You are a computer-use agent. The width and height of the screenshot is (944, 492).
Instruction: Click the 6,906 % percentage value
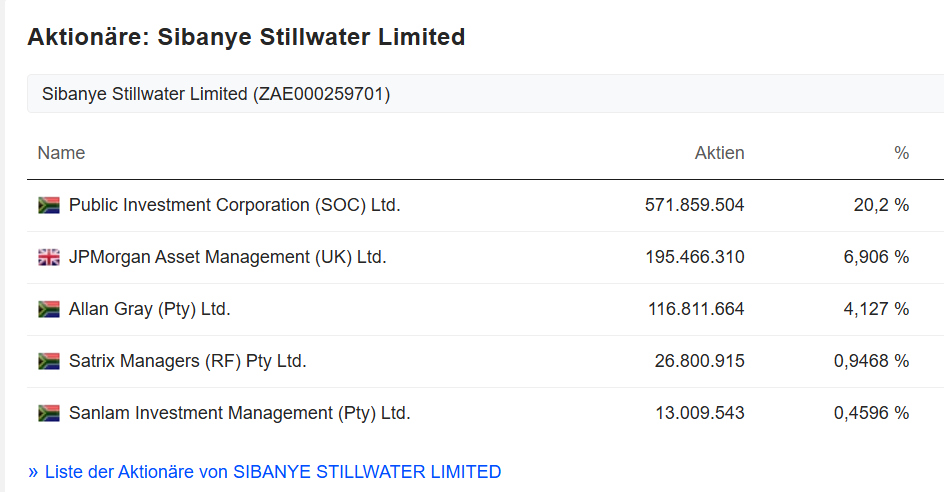coord(876,257)
